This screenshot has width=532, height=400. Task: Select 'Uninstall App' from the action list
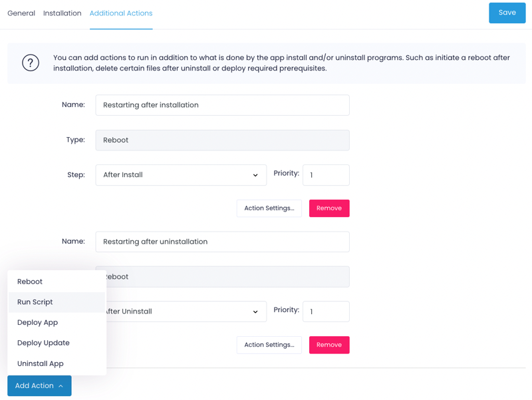40,363
